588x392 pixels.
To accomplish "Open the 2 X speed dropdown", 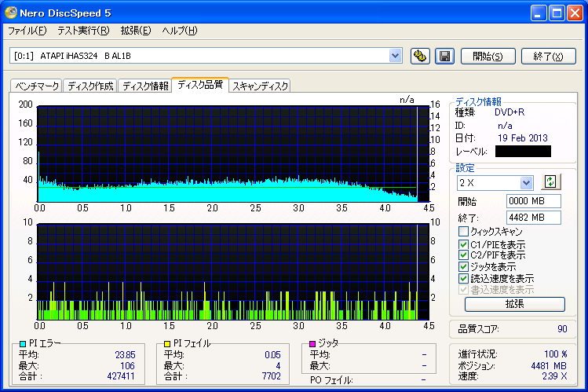I will pos(526,183).
